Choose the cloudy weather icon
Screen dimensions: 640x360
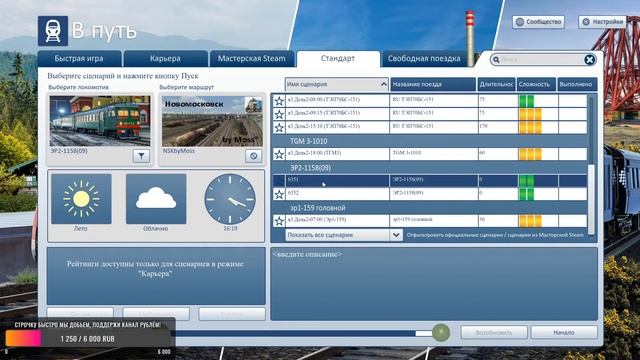pyautogui.click(x=156, y=199)
